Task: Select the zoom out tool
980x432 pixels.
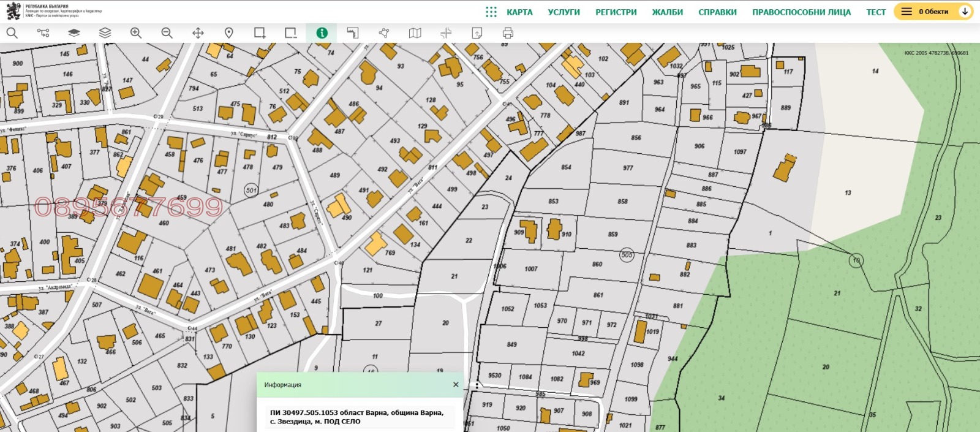Action: (x=167, y=33)
